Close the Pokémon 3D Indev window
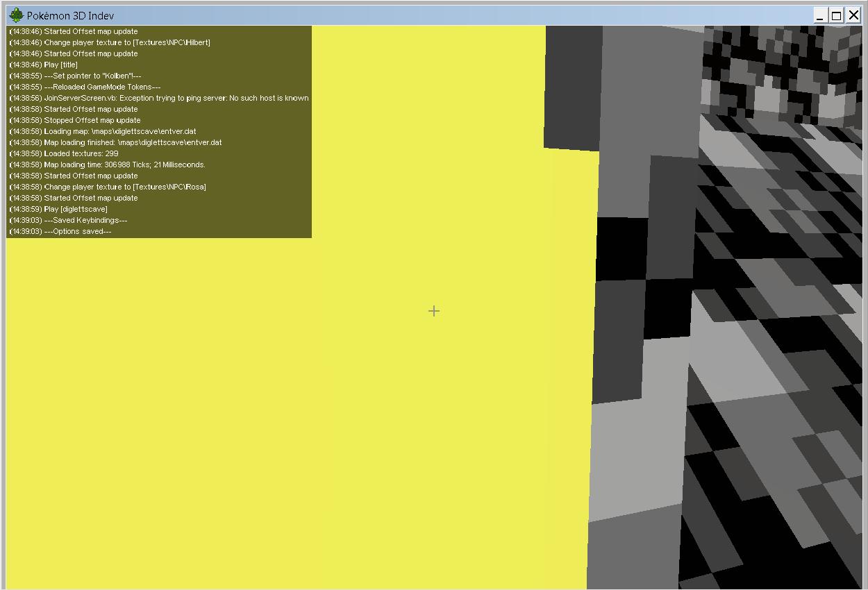868x590 pixels. click(853, 15)
